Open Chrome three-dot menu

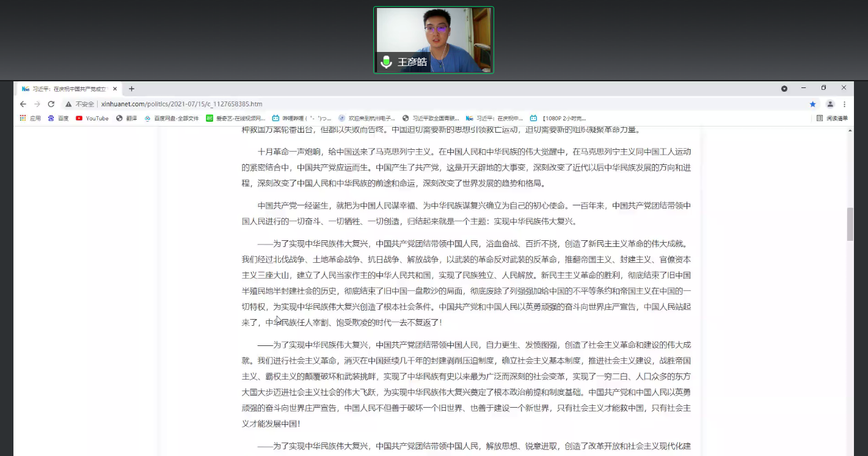[x=845, y=104]
